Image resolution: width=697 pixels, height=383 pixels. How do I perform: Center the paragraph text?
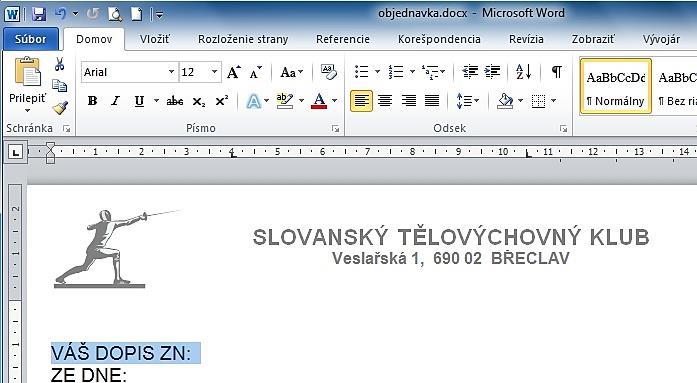[x=385, y=101]
